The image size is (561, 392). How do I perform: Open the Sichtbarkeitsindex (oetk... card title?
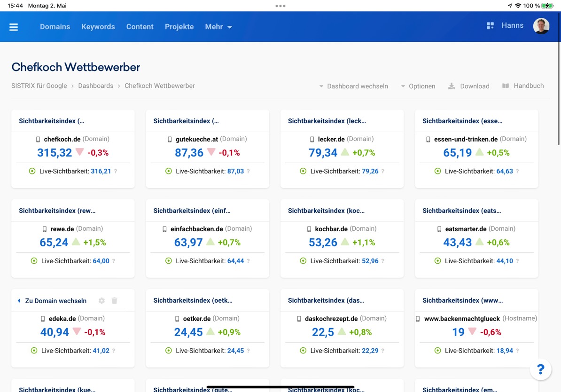[x=193, y=301]
